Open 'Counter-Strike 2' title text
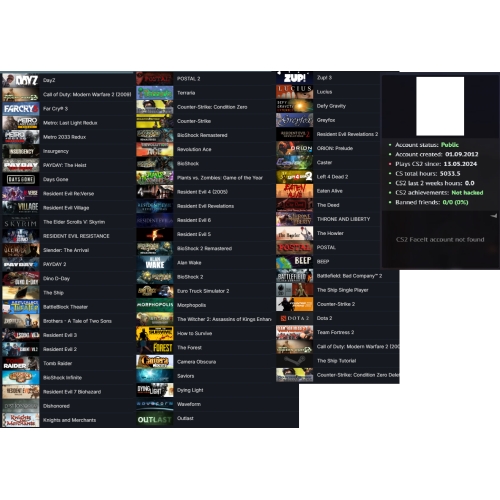Image resolution: width=500 pixels, height=500 pixels. coord(336,304)
